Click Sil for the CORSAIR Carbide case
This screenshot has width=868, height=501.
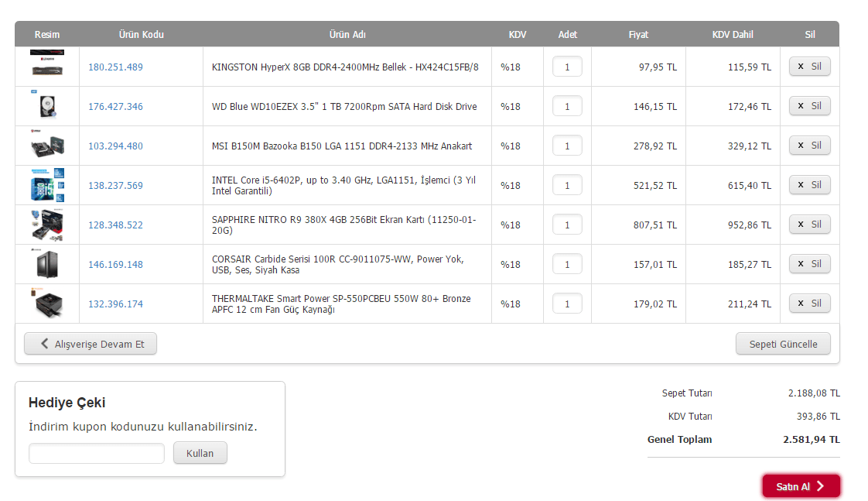[809, 264]
